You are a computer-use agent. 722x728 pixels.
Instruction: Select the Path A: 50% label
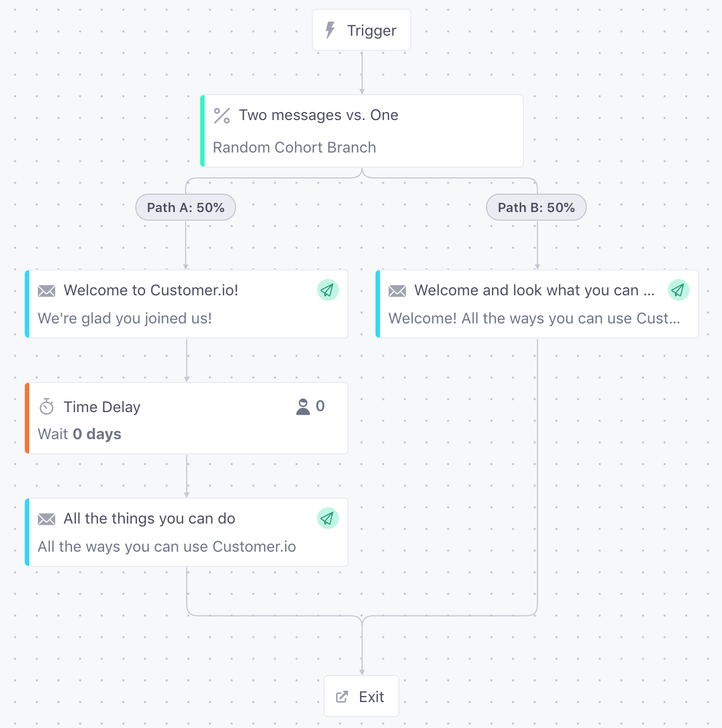pos(186,208)
